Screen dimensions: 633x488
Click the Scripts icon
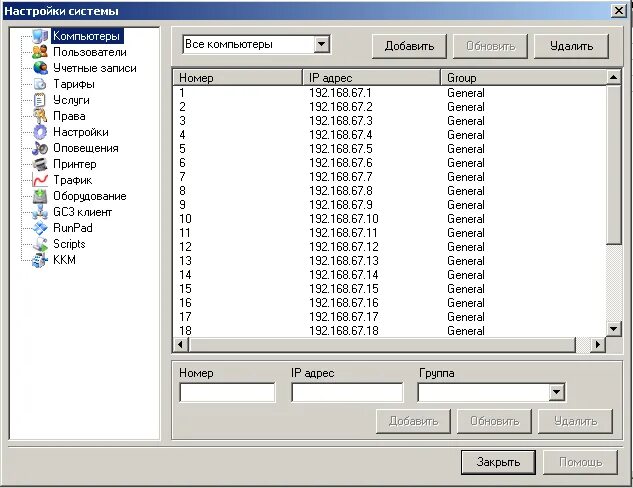40,244
